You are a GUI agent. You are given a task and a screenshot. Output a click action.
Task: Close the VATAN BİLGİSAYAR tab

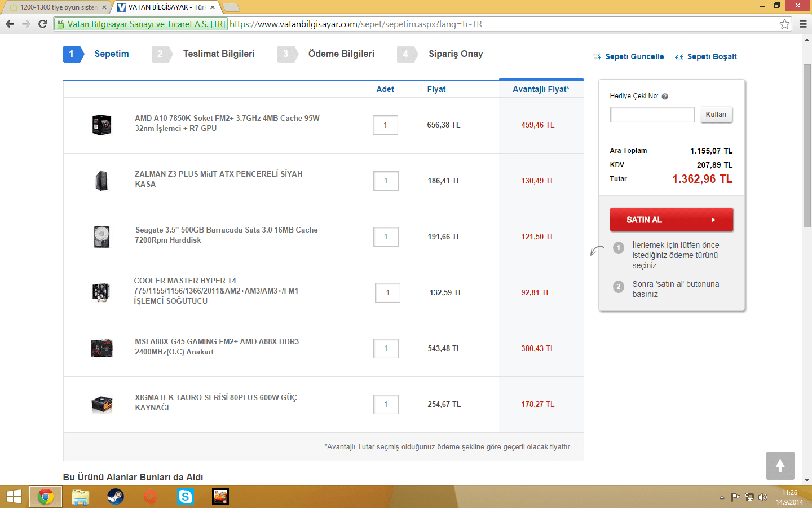tap(213, 7)
